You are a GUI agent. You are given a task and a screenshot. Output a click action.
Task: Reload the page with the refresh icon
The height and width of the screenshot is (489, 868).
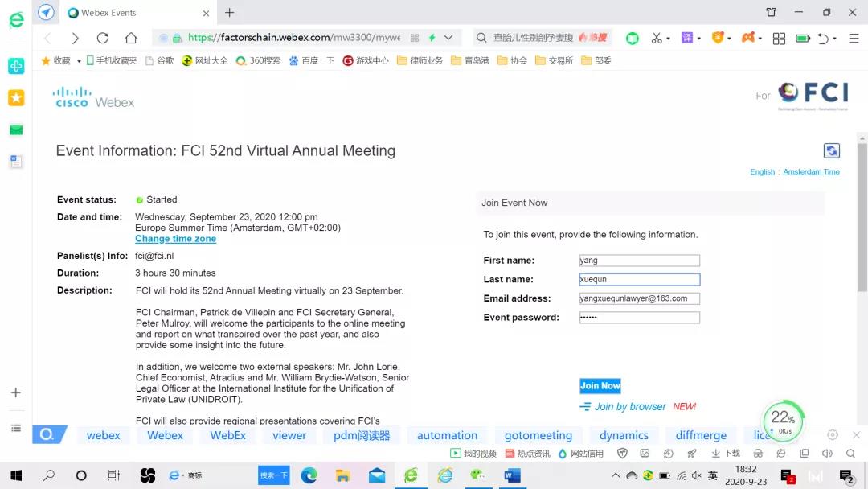(x=102, y=38)
